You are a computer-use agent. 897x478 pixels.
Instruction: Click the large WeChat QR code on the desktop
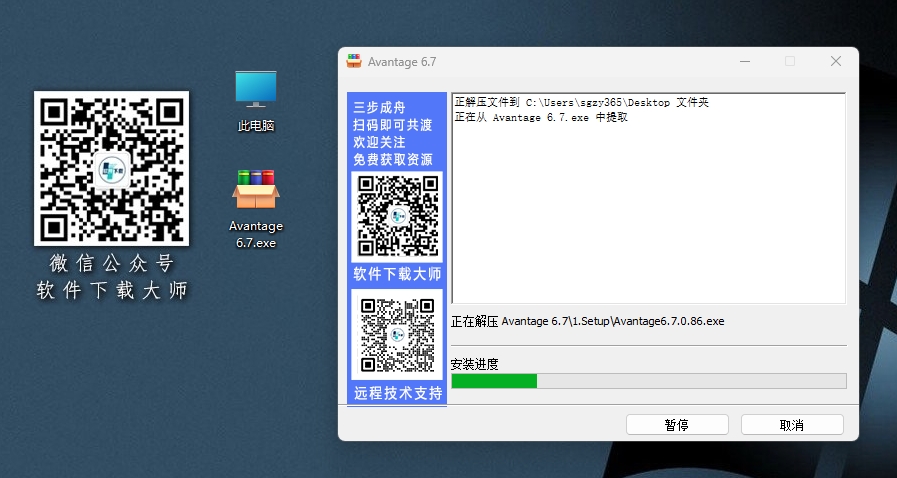pyautogui.click(x=112, y=169)
